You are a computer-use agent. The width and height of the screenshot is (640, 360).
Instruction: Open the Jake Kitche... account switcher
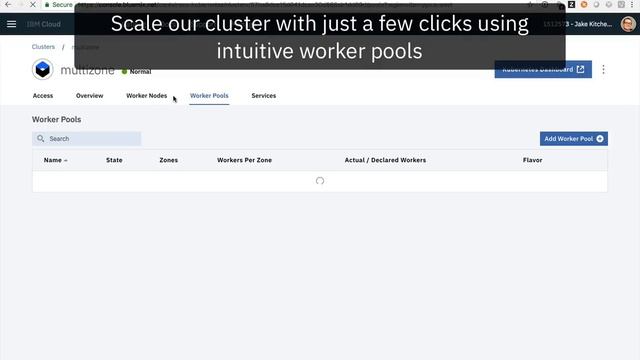[578, 24]
